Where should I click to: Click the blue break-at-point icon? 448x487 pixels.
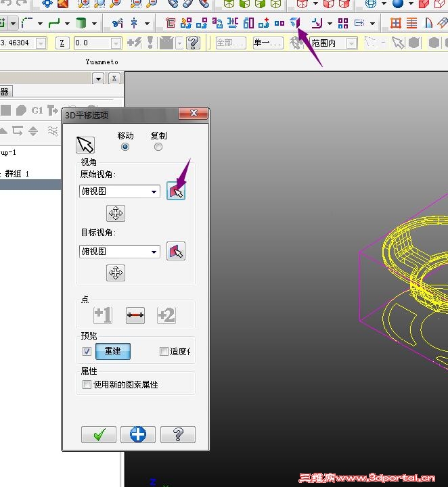[134, 23]
